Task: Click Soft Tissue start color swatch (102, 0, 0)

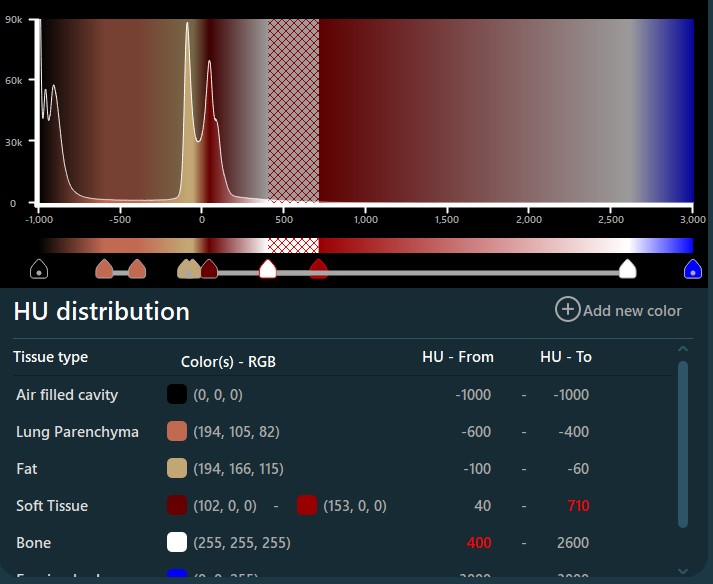Action: (x=177, y=506)
